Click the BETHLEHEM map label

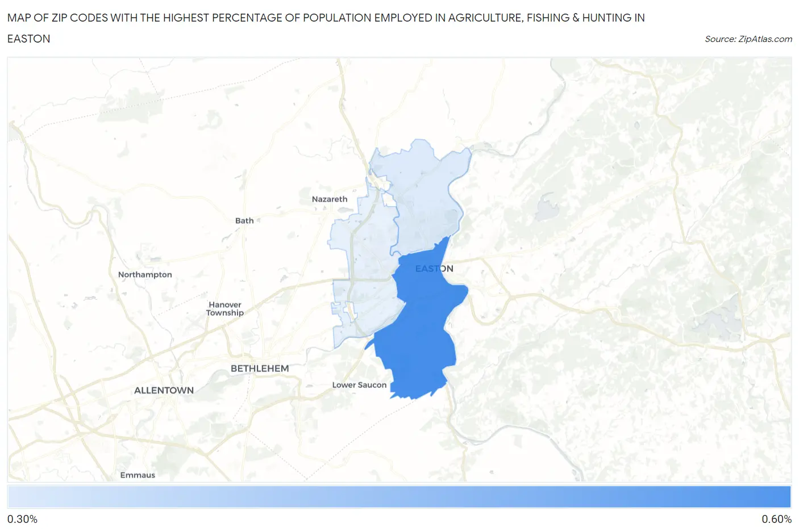pos(260,368)
